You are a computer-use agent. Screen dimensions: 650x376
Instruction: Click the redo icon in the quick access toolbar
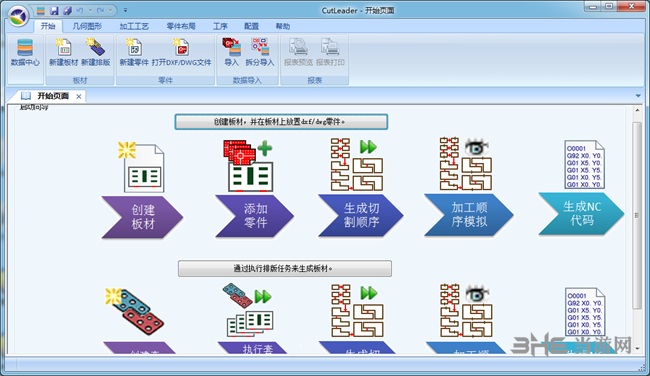click(100, 10)
